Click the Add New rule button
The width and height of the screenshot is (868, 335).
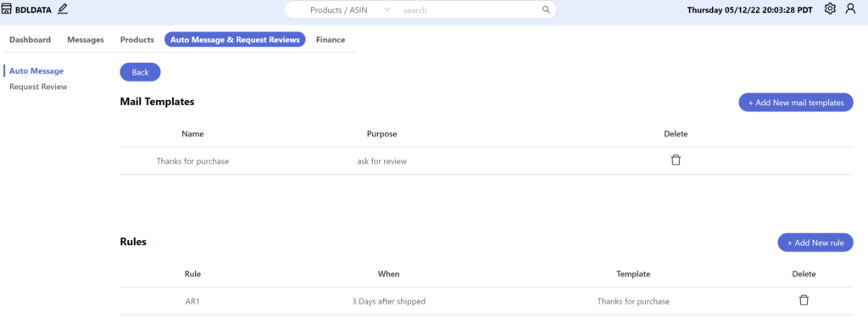815,243
